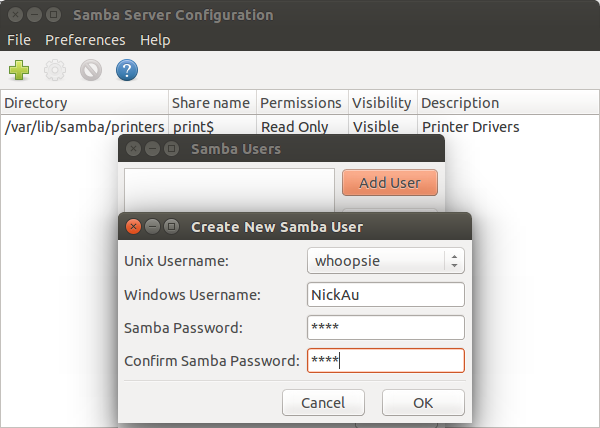Click the Cancel button
The image size is (600, 428).
pyautogui.click(x=323, y=403)
